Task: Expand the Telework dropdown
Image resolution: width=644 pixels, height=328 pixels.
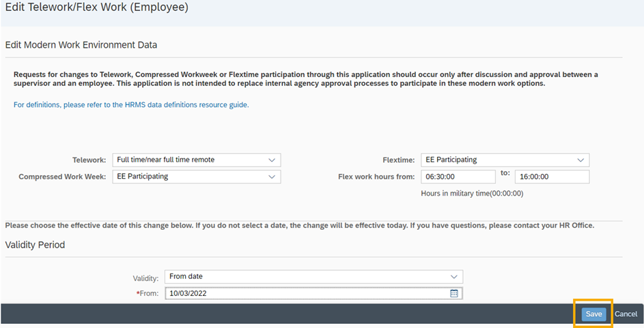Action: (x=272, y=160)
